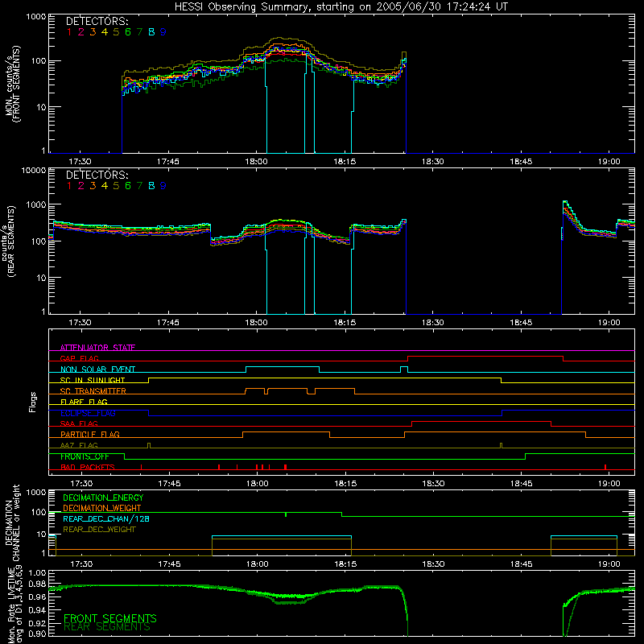Click the FRONTS_OFF flag label
The width and height of the screenshot is (644, 644).
[x=85, y=456]
